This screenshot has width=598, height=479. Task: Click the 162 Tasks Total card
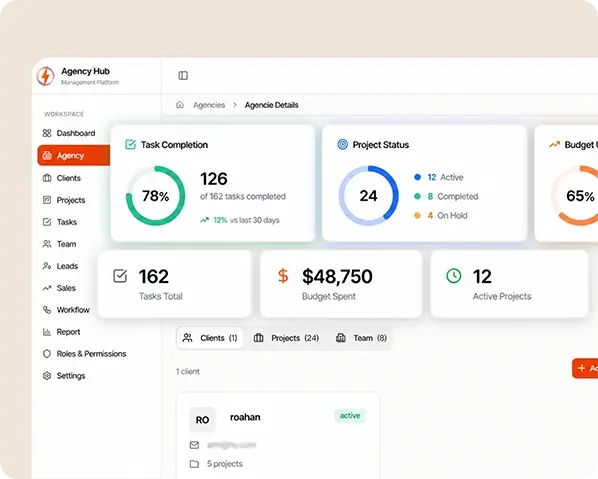tap(175, 284)
